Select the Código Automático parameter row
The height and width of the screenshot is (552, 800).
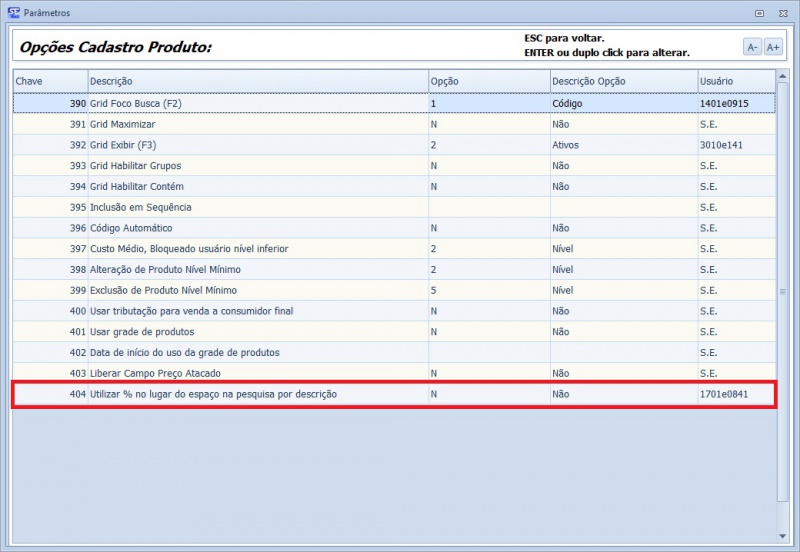coord(255,228)
